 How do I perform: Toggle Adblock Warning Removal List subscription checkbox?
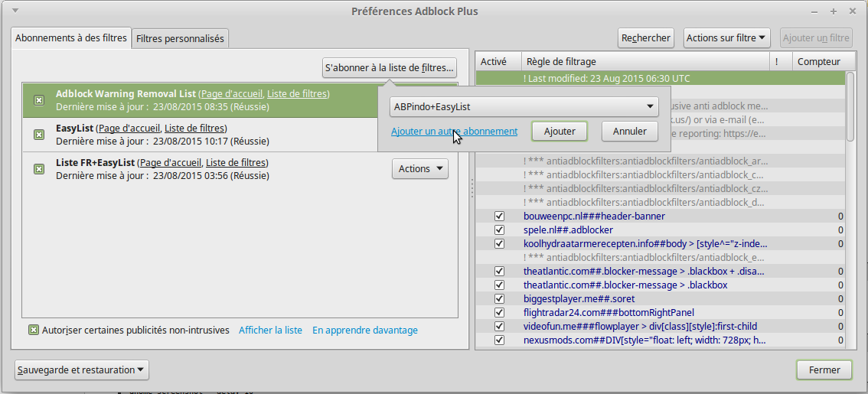point(39,101)
